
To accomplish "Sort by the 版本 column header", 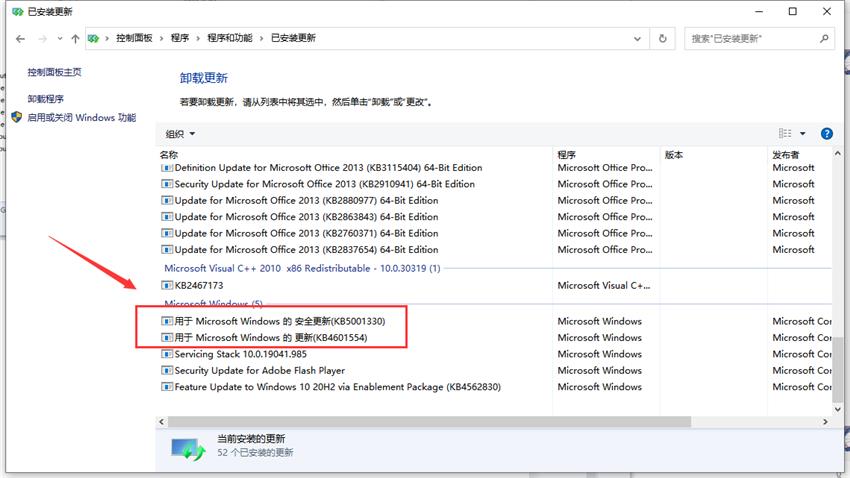I will 674,154.
